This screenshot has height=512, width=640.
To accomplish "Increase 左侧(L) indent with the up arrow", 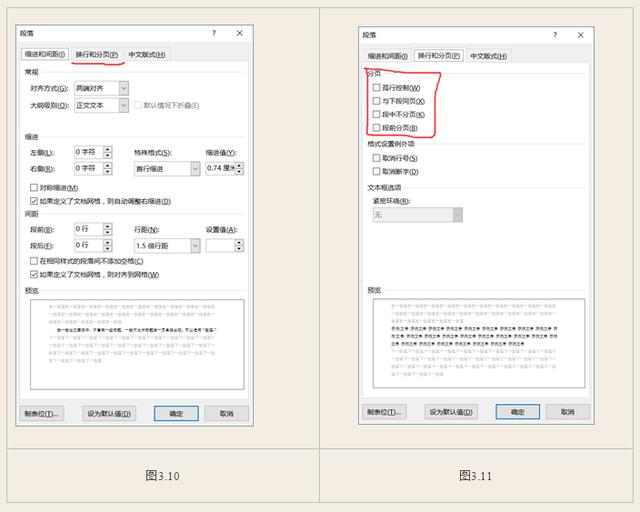I will coord(108,149).
